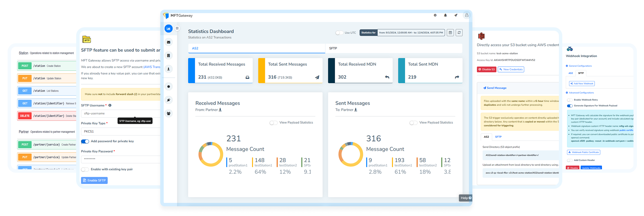Click the rocket icon in top bar
This screenshot has height=216, width=644.
pos(456,15)
